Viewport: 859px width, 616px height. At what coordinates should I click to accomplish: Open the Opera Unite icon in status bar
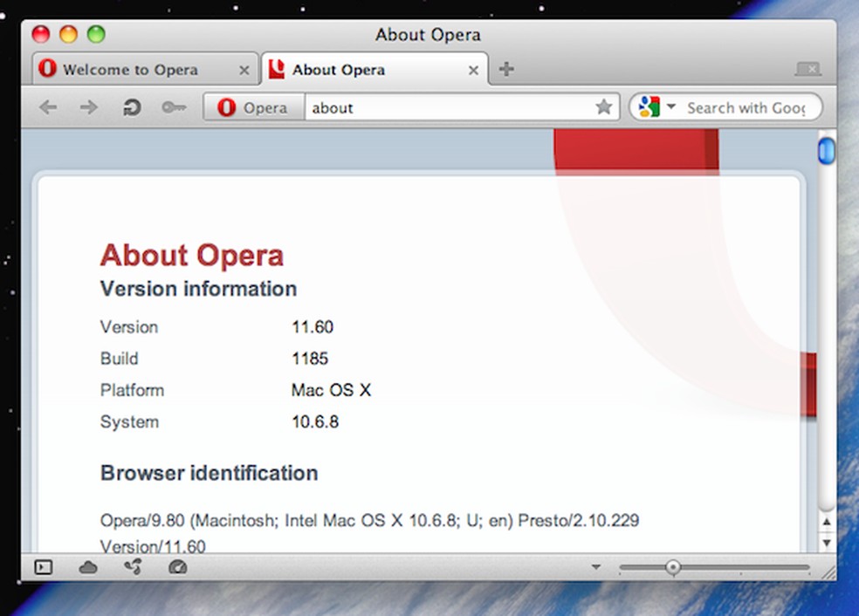coord(133,567)
